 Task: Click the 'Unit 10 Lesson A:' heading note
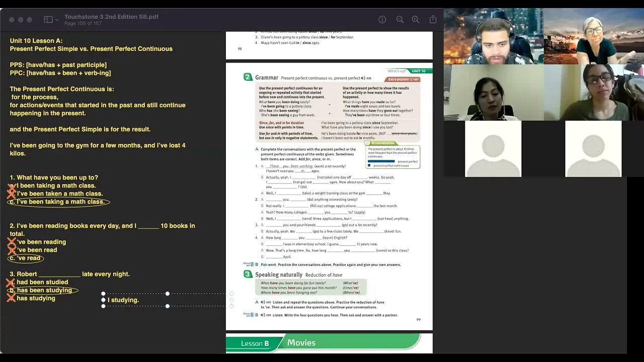[36, 41]
